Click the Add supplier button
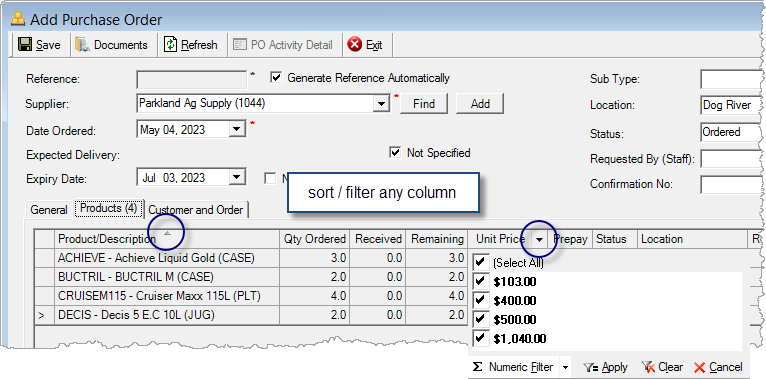This screenshot has height=379, width=766. tap(480, 104)
